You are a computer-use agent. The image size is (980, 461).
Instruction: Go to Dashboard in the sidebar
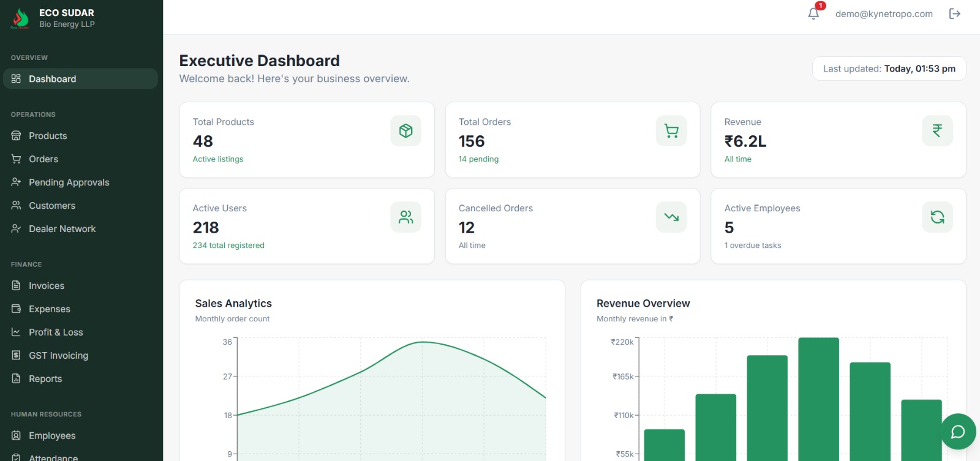click(x=80, y=79)
